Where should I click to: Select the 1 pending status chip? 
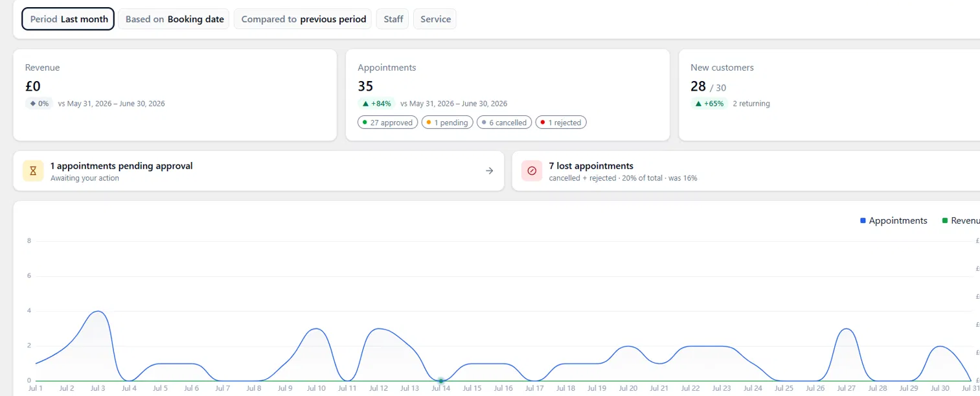pos(447,122)
